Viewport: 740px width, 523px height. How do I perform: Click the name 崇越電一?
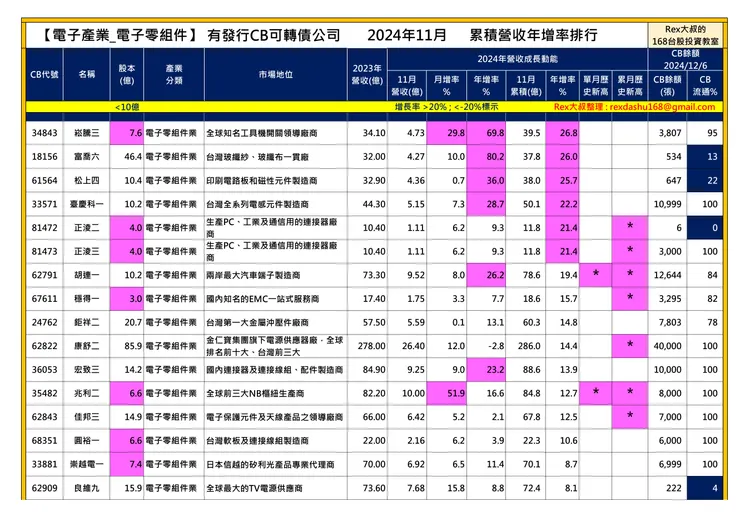(x=87, y=464)
